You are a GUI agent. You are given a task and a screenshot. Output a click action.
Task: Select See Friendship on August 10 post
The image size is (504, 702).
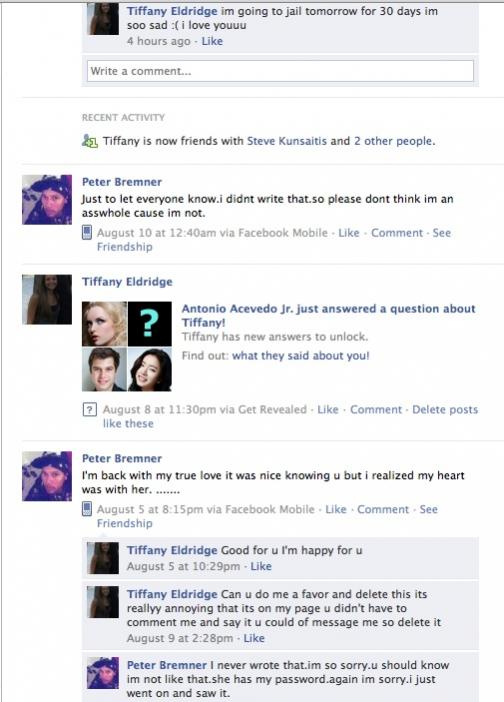point(274,240)
